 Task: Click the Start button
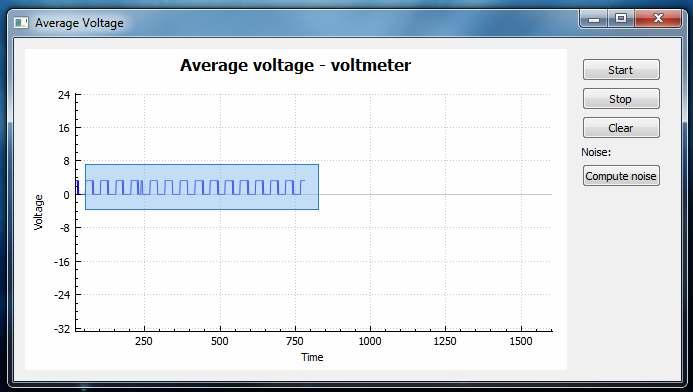621,70
